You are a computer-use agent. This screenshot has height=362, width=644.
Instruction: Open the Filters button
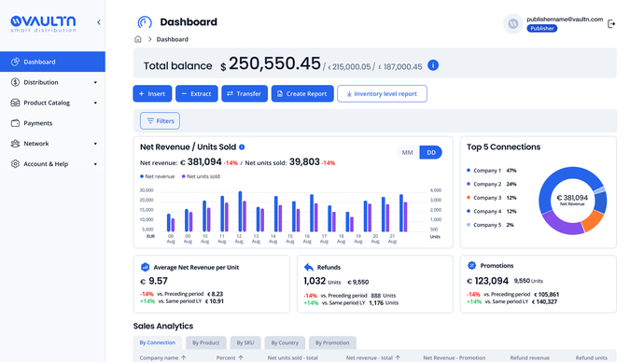(x=160, y=120)
